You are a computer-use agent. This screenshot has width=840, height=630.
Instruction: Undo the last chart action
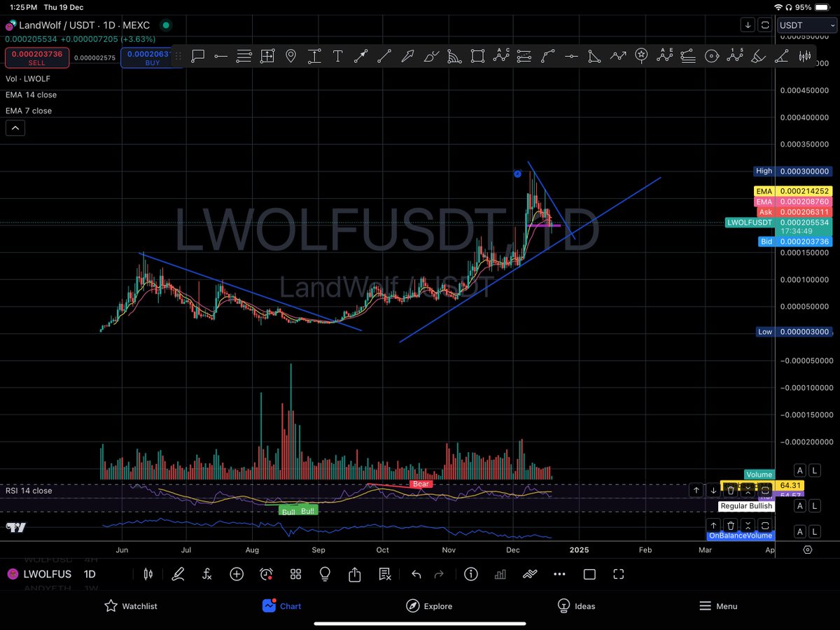(416, 574)
